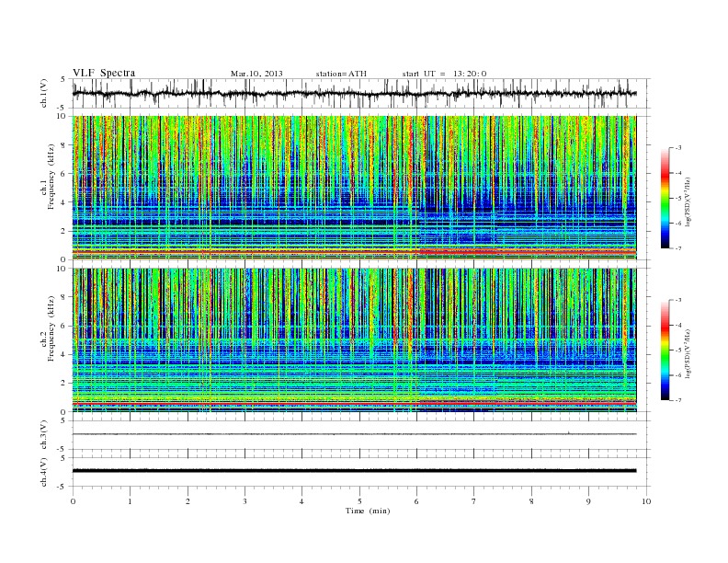The image size is (728, 563).
Task: Click time axis tick label '5'
Action: click(359, 501)
